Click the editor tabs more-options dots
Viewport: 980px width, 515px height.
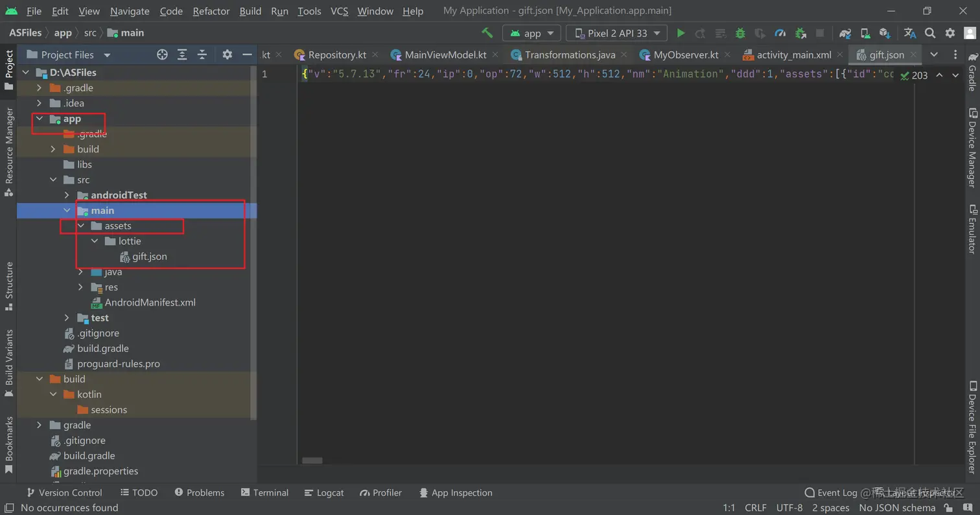(x=955, y=54)
